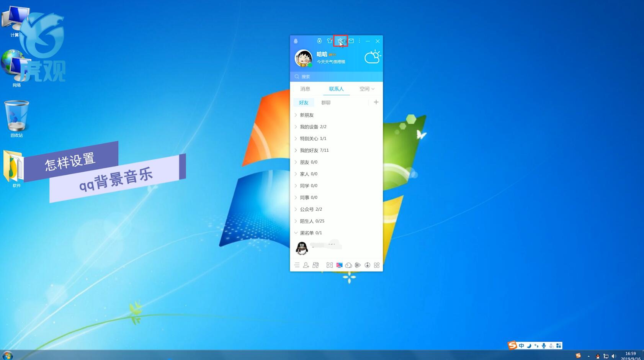Open the Windows Start button
Screen dimensions: 644x360
[7, 355]
